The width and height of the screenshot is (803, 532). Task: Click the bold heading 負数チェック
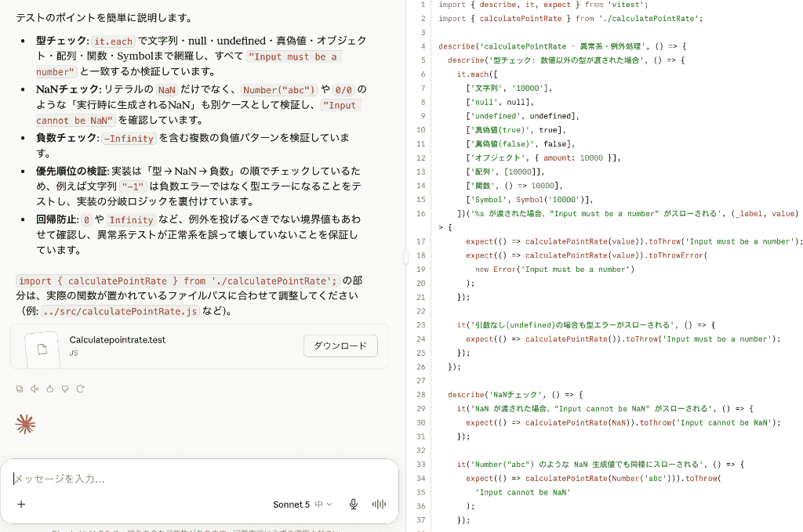(x=67, y=138)
